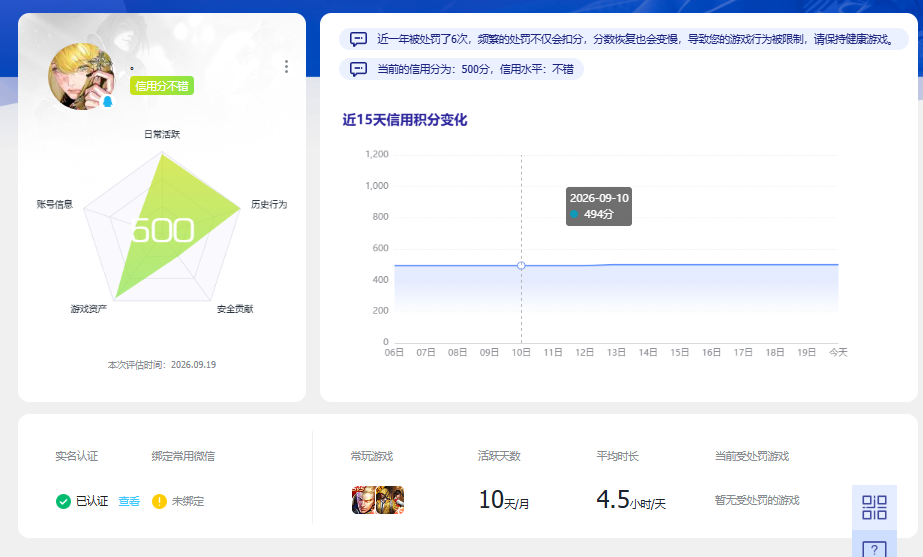Viewport: 923px width, 557px height.
Task: Click the 今天 label on chart axis
Action: tap(838, 352)
